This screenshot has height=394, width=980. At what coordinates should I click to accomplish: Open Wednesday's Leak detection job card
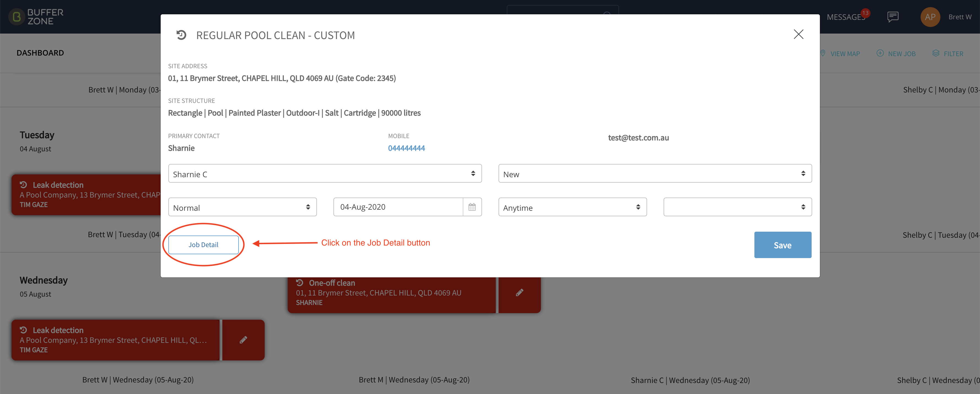116,340
